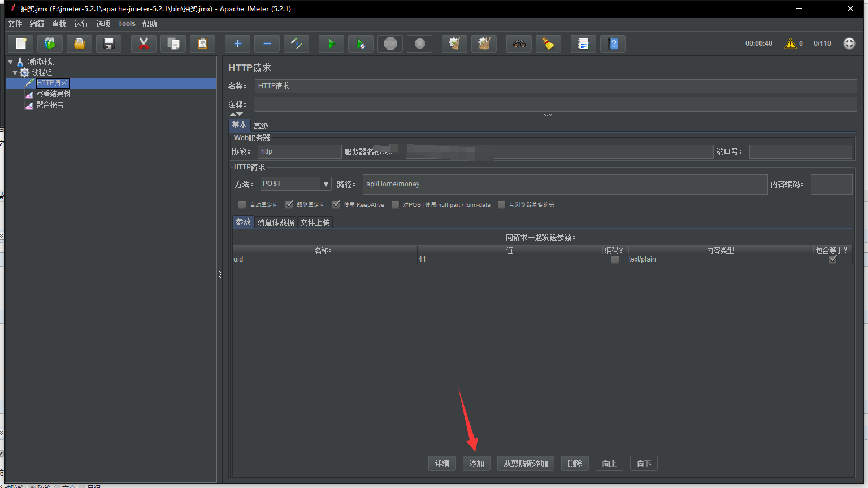Viewport: 868px width, 488px height.
Task: Move parameter down with 向下 button
Action: [644, 464]
